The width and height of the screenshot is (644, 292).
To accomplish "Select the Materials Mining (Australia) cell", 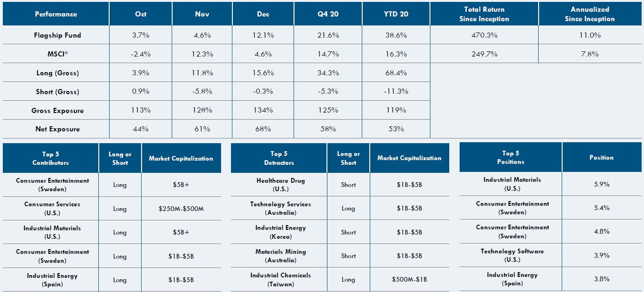I will coord(280,256).
